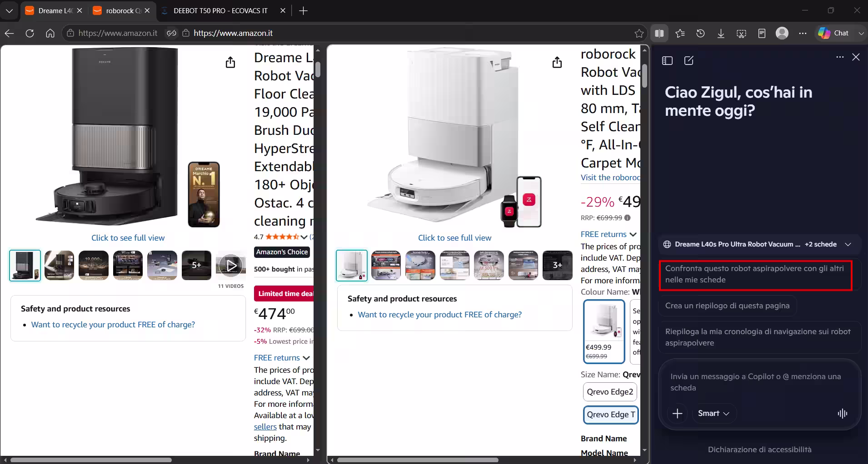Open the browser home page
Screen dimensions: 868x464
pos(50,33)
